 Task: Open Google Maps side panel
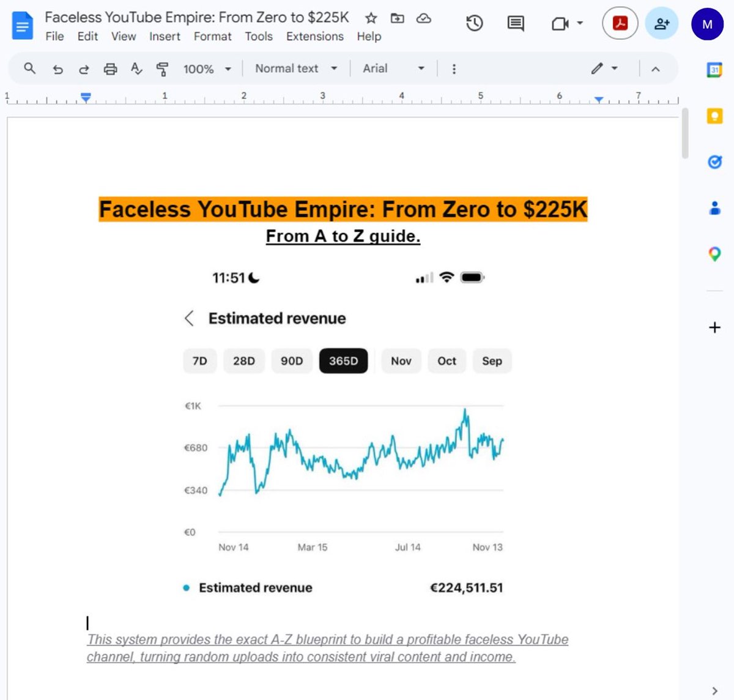click(x=714, y=254)
